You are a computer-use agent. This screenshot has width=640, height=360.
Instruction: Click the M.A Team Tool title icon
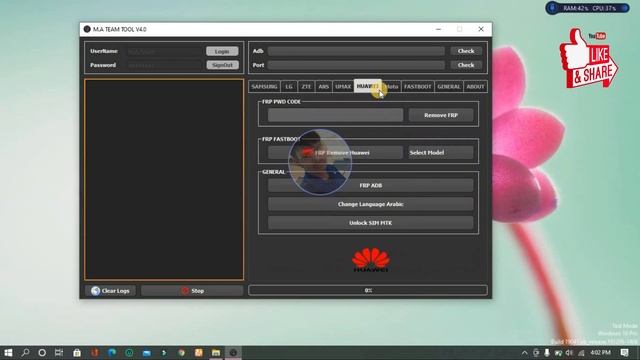87,29
